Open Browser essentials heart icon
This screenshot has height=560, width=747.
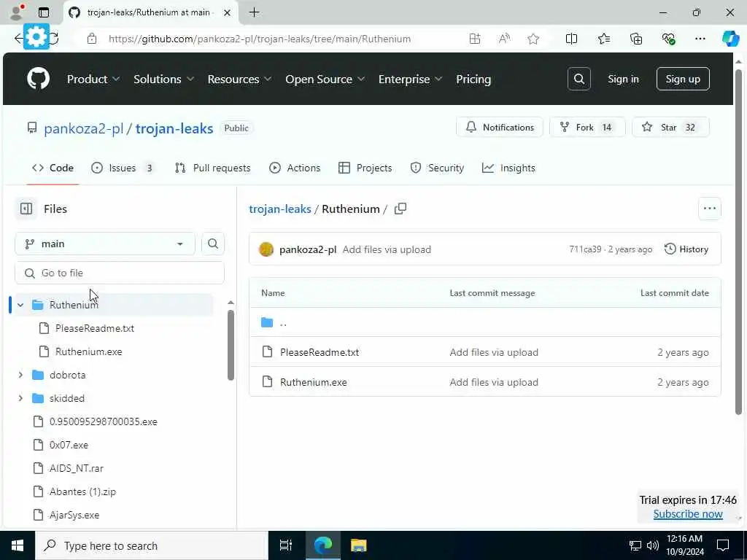point(668,39)
